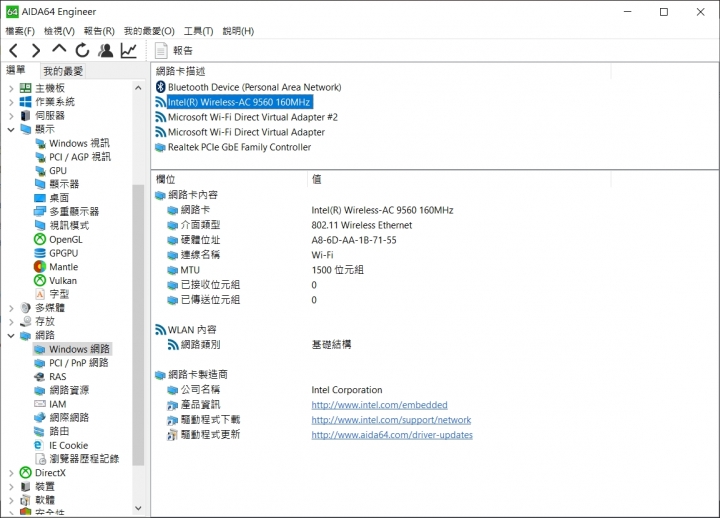Click the 多重顯示器 icon
This screenshot has width=720, height=518.
click(x=40, y=212)
